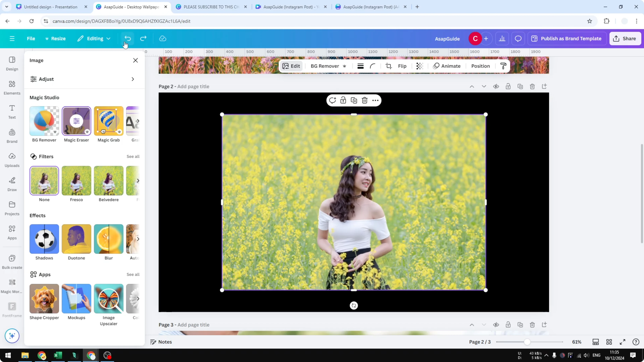Open the Text panel in the sidebar
This screenshot has width=644, height=362.
[x=12, y=111]
